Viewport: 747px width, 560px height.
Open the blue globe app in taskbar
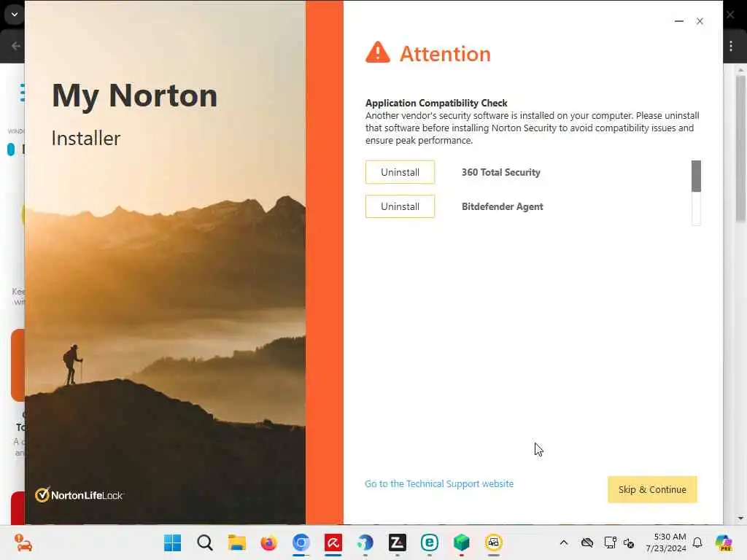pyautogui.click(x=365, y=542)
